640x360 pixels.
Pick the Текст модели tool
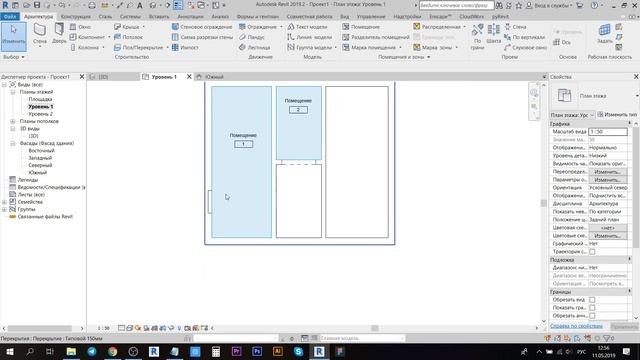coord(307,27)
